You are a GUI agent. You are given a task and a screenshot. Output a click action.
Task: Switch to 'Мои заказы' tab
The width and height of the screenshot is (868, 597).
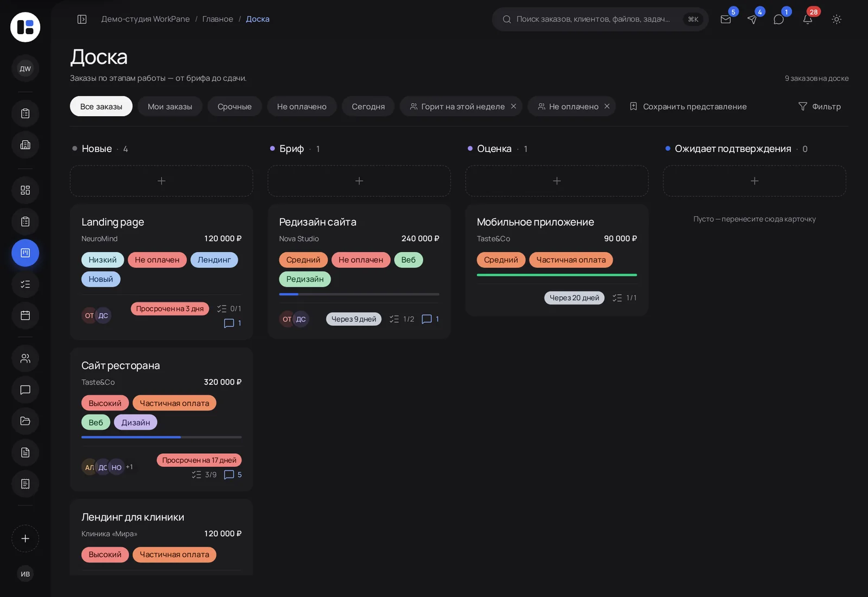[x=170, y=106]
